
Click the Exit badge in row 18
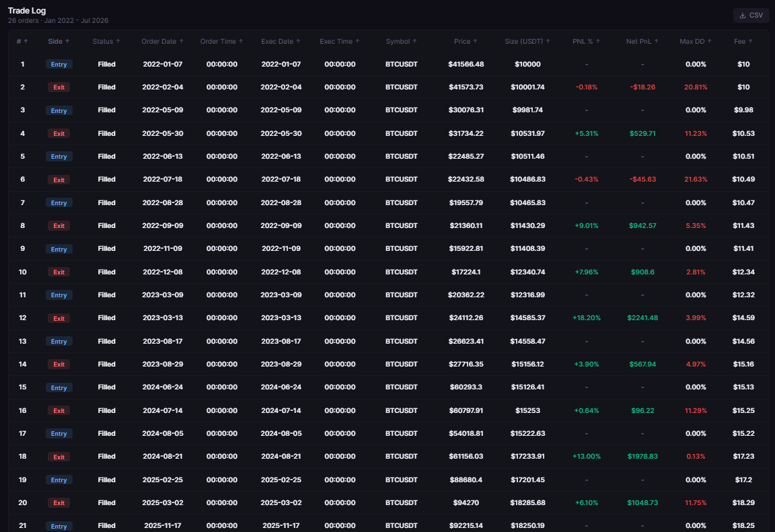[59, 457]
